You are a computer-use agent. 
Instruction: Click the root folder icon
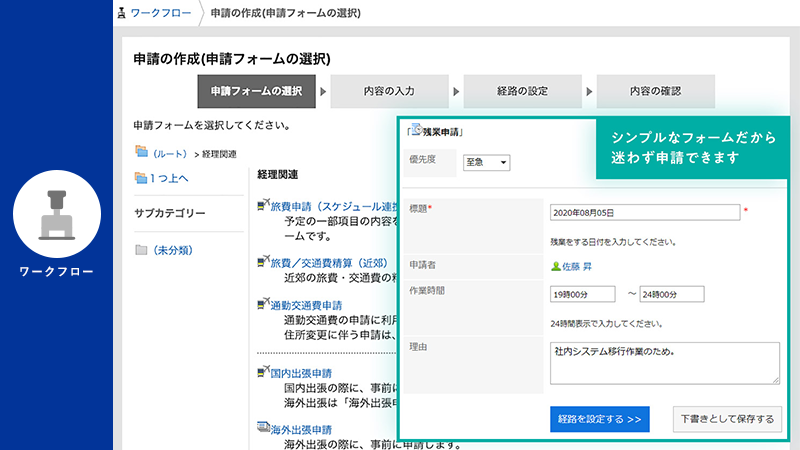[141, 153]
